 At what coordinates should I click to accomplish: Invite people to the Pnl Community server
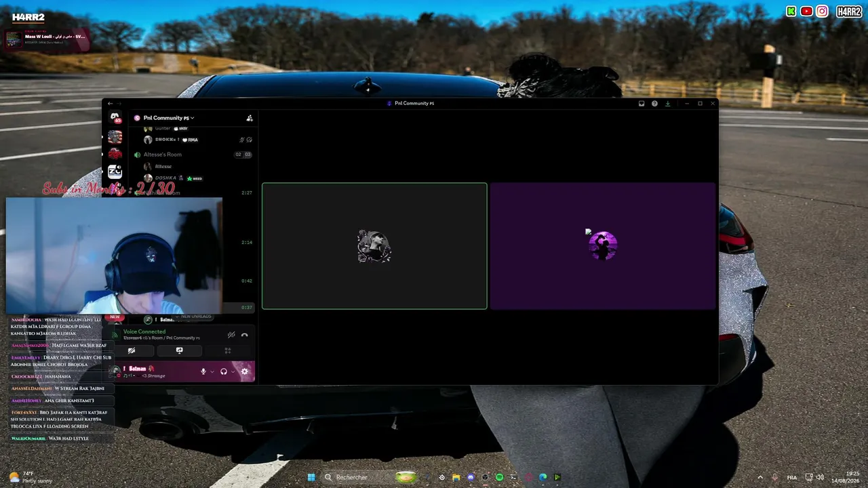click(250, 118)
